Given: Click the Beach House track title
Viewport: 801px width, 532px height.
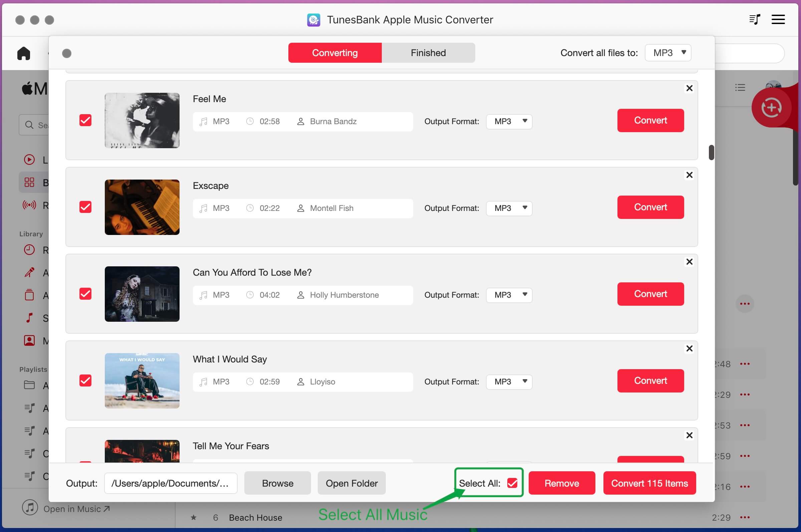Looking at the screenshot, I should click(255, 518).
